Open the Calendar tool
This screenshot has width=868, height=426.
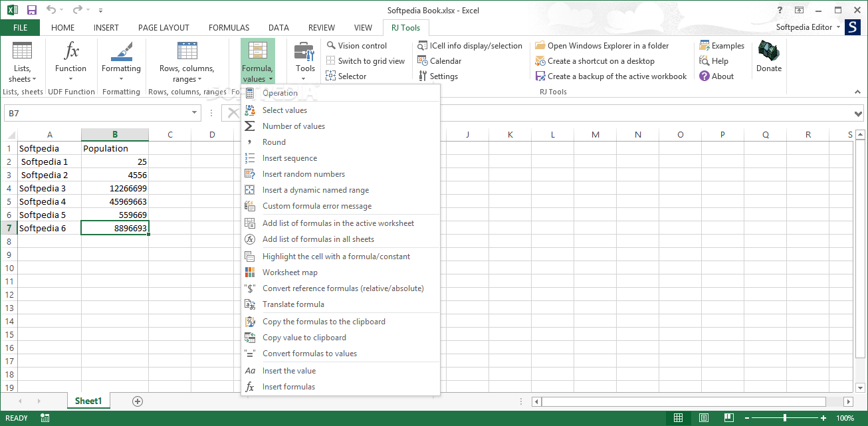click(441, 60)
